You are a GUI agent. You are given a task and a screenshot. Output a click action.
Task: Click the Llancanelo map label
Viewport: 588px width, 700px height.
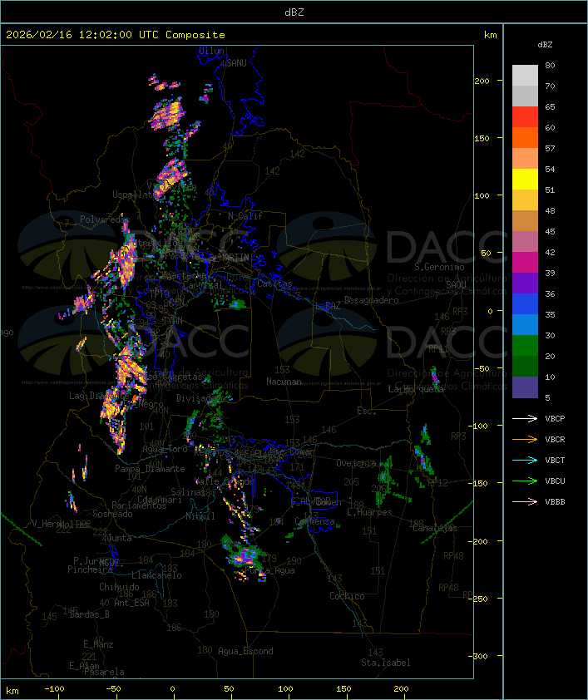[x=156, y=575]
